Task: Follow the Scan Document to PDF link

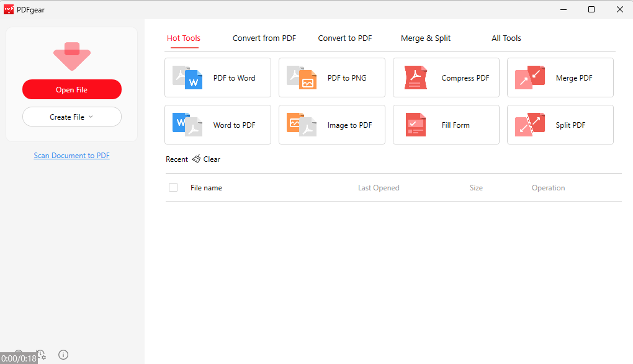Action: click(71, 156)
